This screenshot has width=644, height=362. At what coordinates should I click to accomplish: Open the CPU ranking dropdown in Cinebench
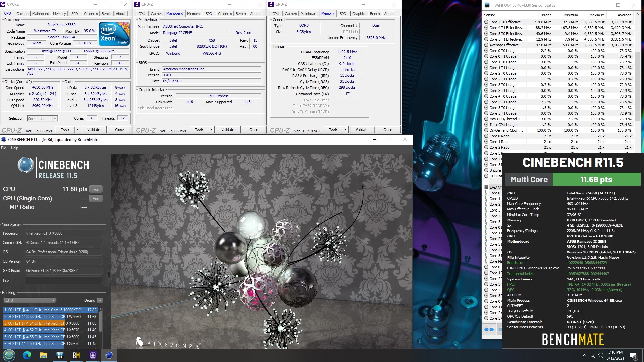[x=30, y=300]
